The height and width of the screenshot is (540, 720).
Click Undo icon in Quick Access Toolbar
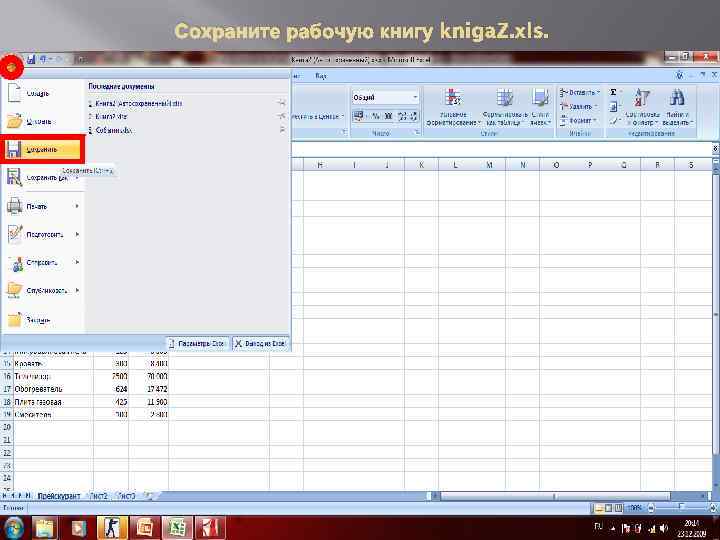pyautogui.click(x=43, y=59)
